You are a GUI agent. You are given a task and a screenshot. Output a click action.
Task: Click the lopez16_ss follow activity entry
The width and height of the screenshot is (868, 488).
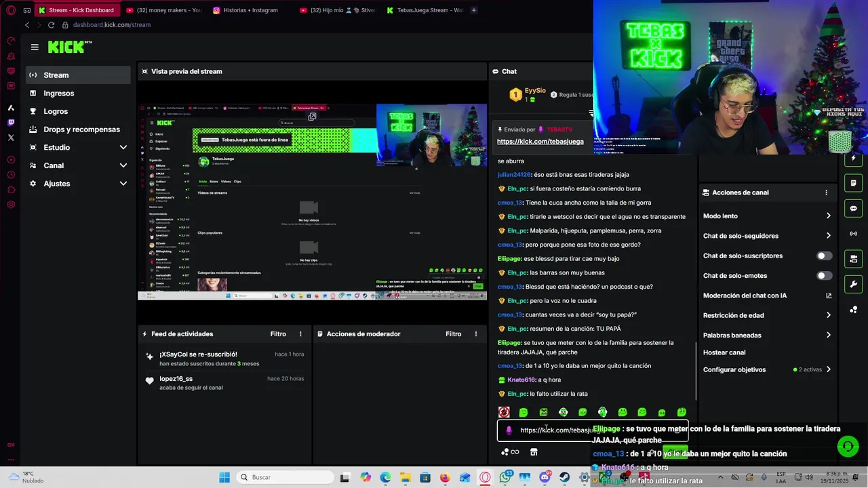(x=224, y=383)
